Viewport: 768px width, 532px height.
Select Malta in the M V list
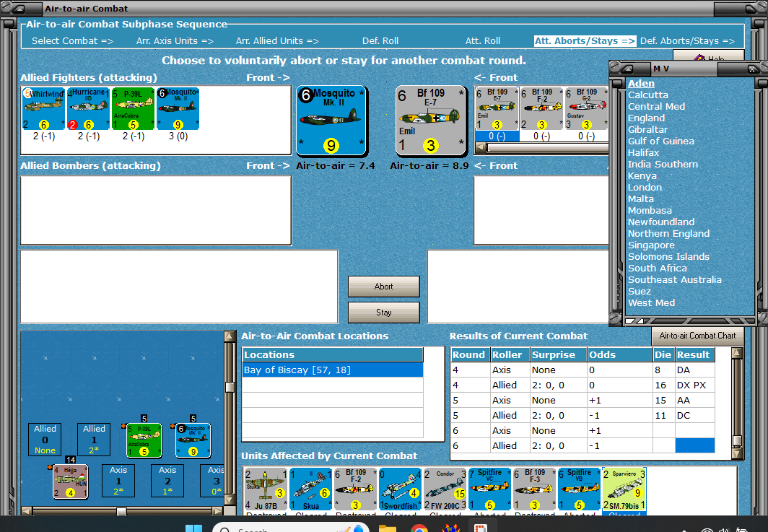point(641,199)
